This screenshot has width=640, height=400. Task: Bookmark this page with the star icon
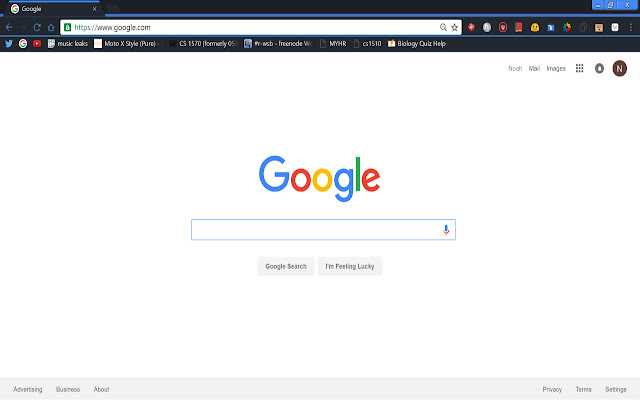pos(454,27)
